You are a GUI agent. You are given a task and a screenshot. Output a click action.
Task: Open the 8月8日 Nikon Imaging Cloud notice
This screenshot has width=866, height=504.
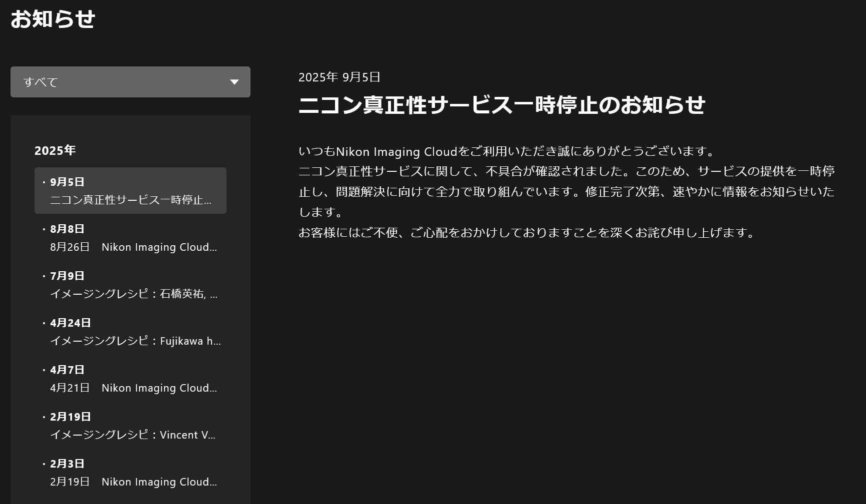(x=130, y=238)
